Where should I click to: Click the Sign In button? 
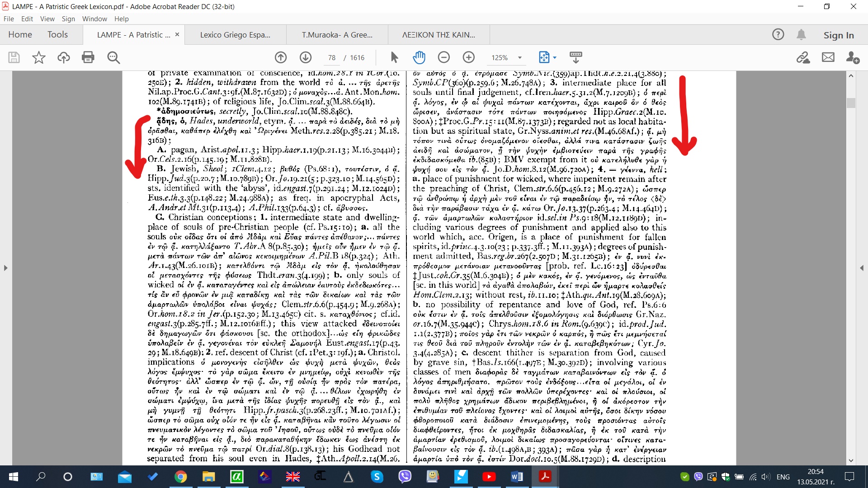click(x=839, y=35)
